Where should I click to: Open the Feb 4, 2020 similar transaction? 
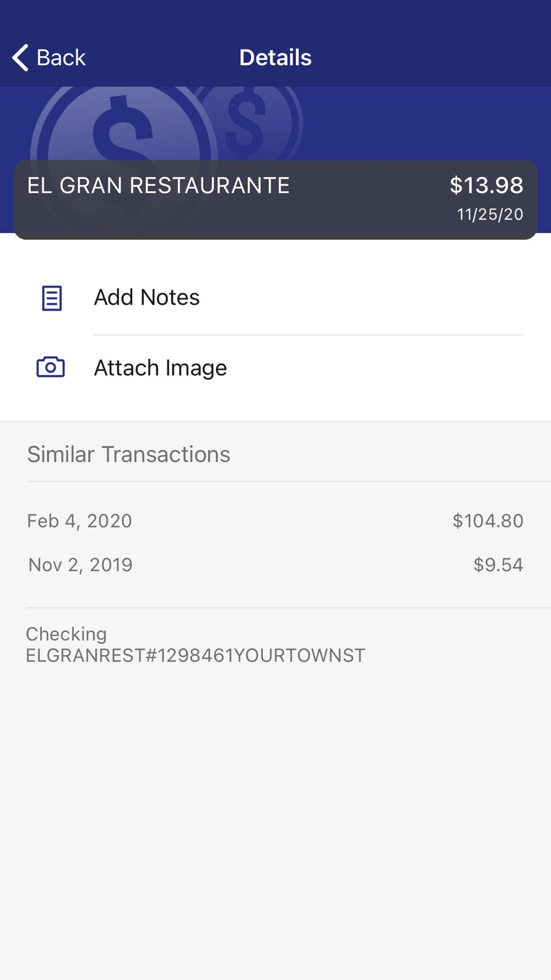coord(79,521)
